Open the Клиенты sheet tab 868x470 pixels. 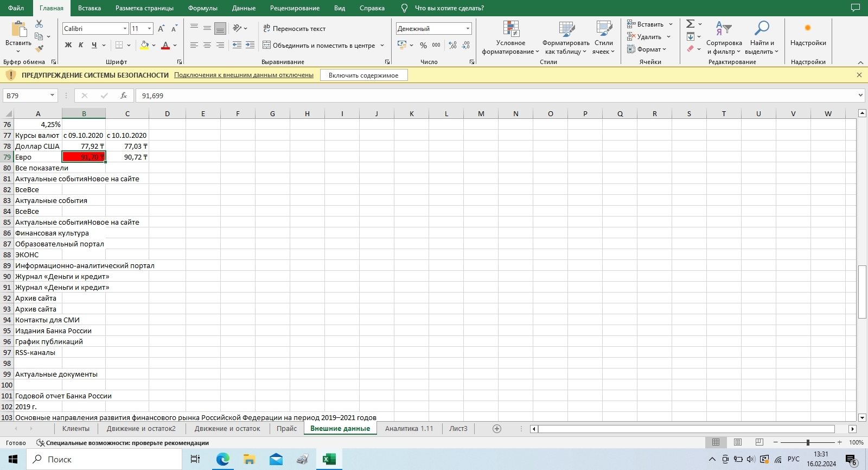point(76,429)
